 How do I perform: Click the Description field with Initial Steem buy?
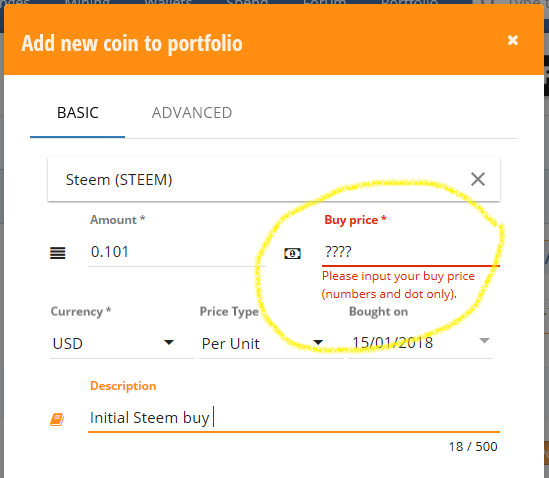point(294,418)
